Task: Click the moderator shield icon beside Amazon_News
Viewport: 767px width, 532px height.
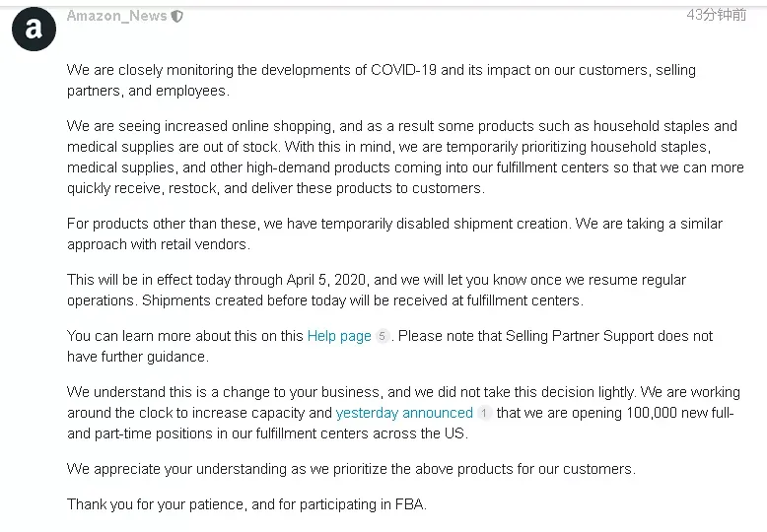Action: point(177,17)
